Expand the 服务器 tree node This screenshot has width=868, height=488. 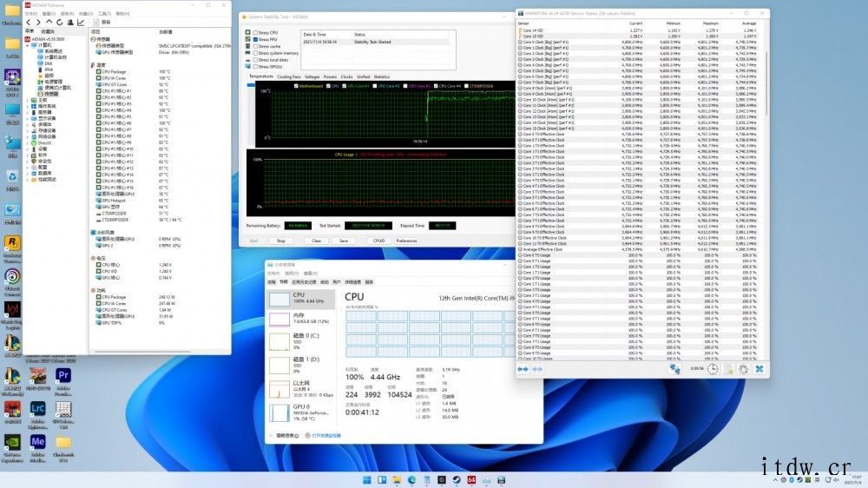pos(28,112)
